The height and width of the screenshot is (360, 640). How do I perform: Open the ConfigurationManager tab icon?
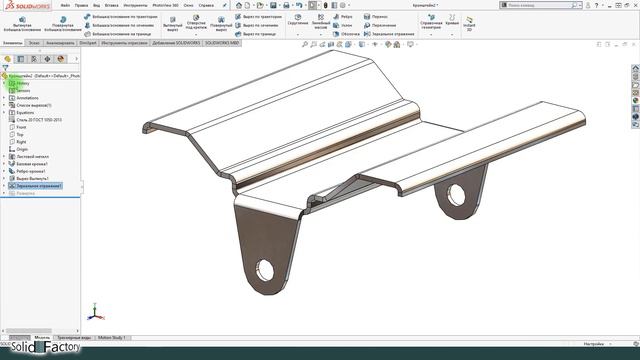point(34,59)
